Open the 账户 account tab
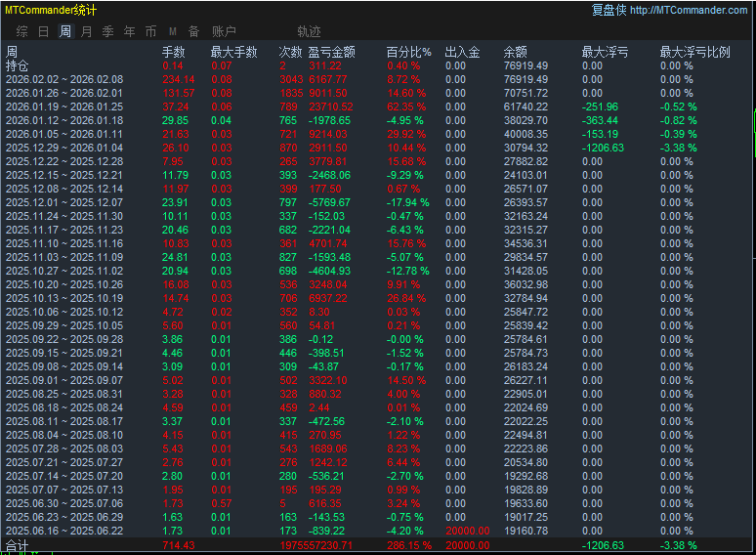The width and height of the screenshot is (756, 555). (225, 31)
